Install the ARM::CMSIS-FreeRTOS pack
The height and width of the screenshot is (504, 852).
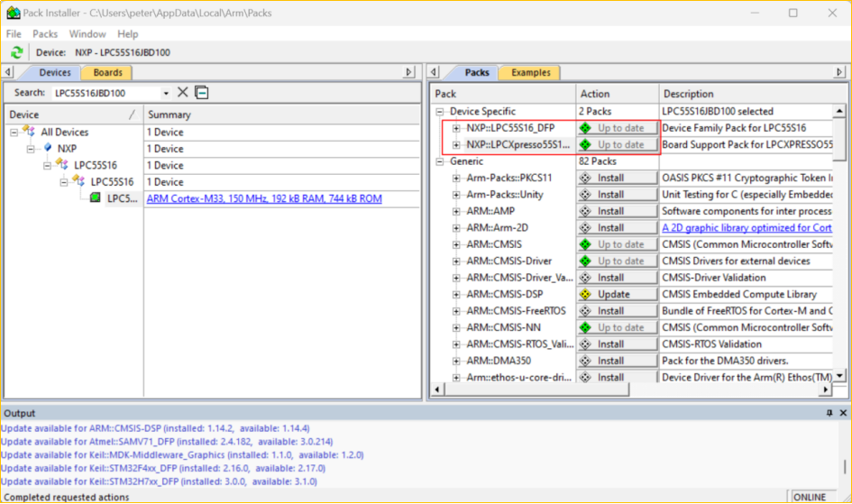tap(618, 311)
